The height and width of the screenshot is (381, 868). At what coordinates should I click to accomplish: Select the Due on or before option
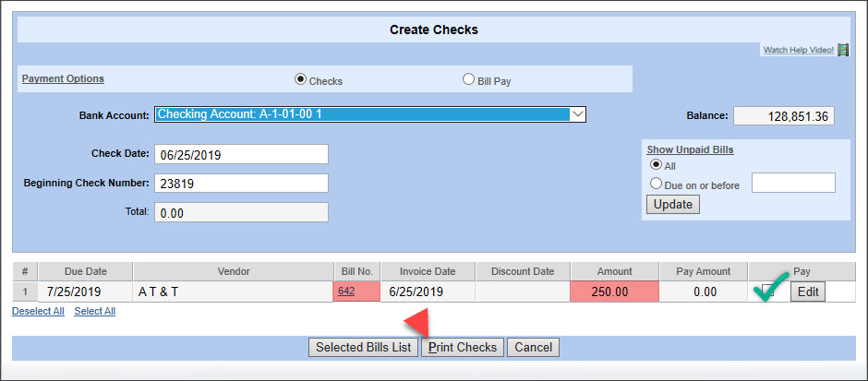pyautogui.click(x=656, y=184)
